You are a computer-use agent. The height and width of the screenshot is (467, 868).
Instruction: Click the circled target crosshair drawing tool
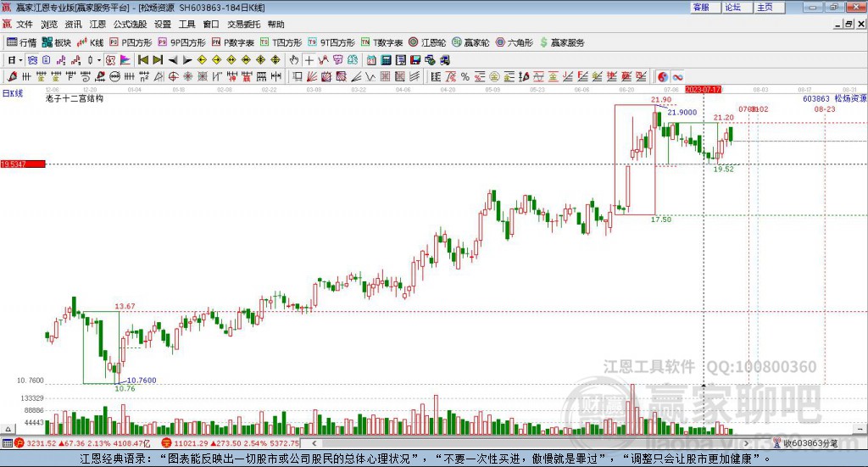click(x=173, y=77)
